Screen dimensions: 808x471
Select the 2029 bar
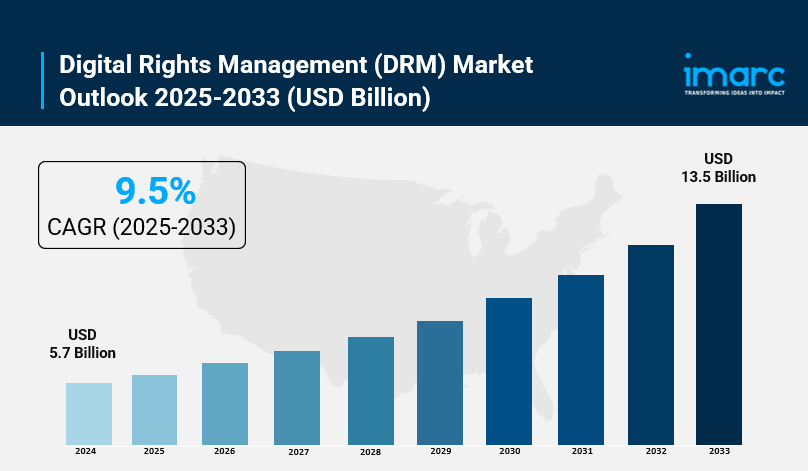click(x=440, y=382)
